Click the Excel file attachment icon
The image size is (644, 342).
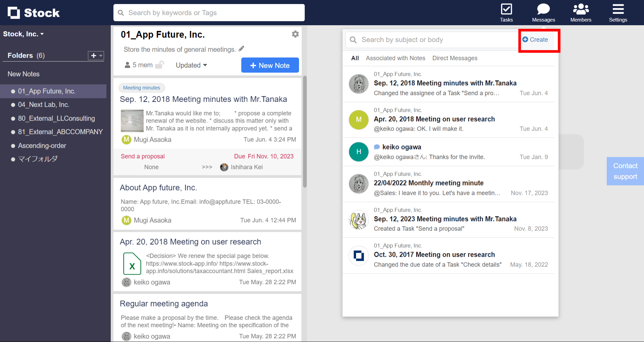coord(132,264)
